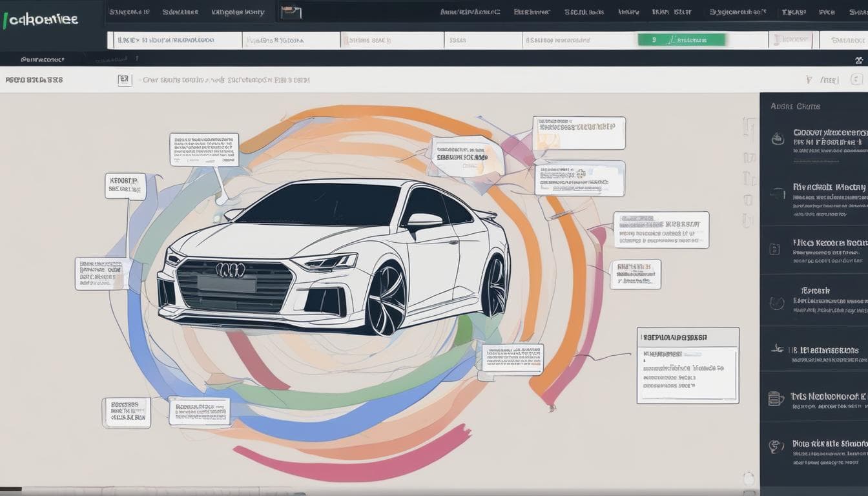Open the first dropdown field in the toolbar row
Screen dimensions: 868x496
point(174,39)
